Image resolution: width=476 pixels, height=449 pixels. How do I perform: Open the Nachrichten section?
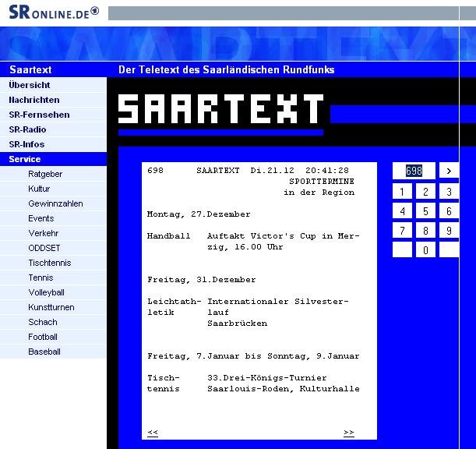click(33, 100)
